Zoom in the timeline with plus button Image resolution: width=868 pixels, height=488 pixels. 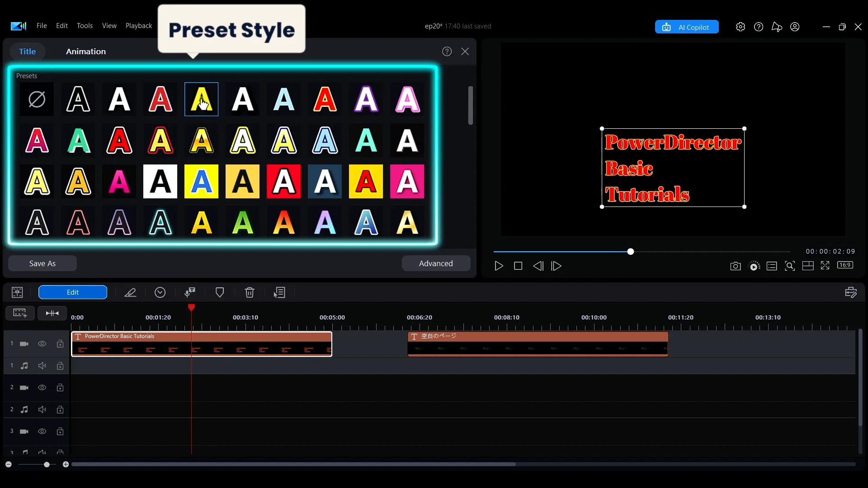point(66,465)
